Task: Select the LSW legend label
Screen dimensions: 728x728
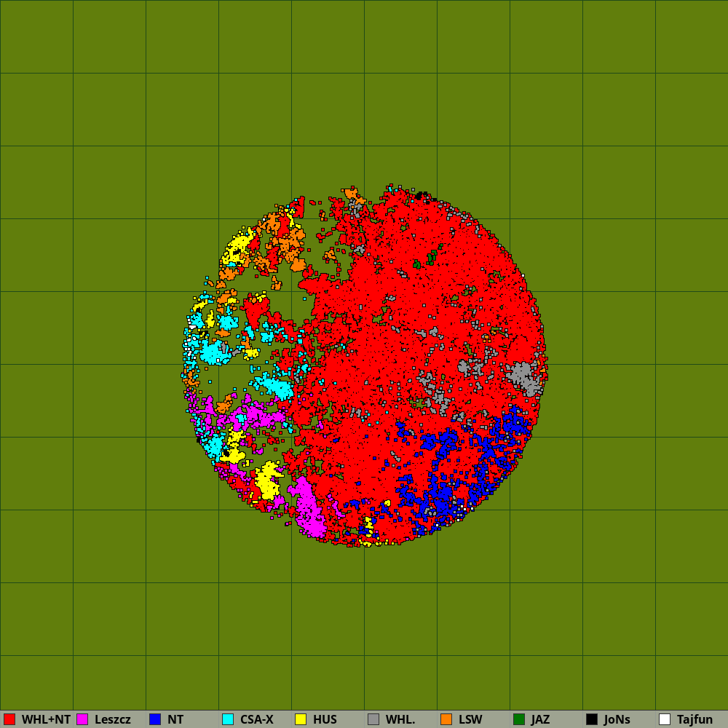Action: tap(471, 719)
